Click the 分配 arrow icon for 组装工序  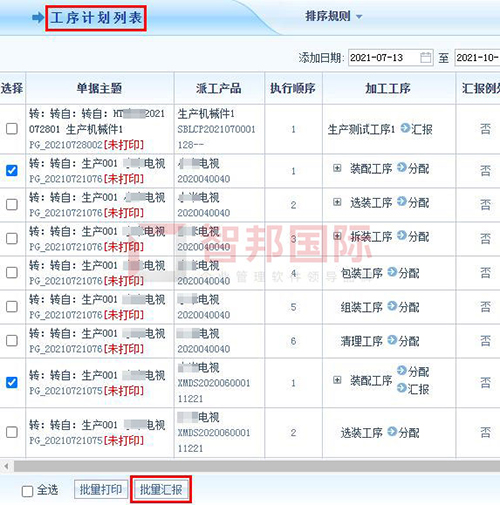[392, 306]
